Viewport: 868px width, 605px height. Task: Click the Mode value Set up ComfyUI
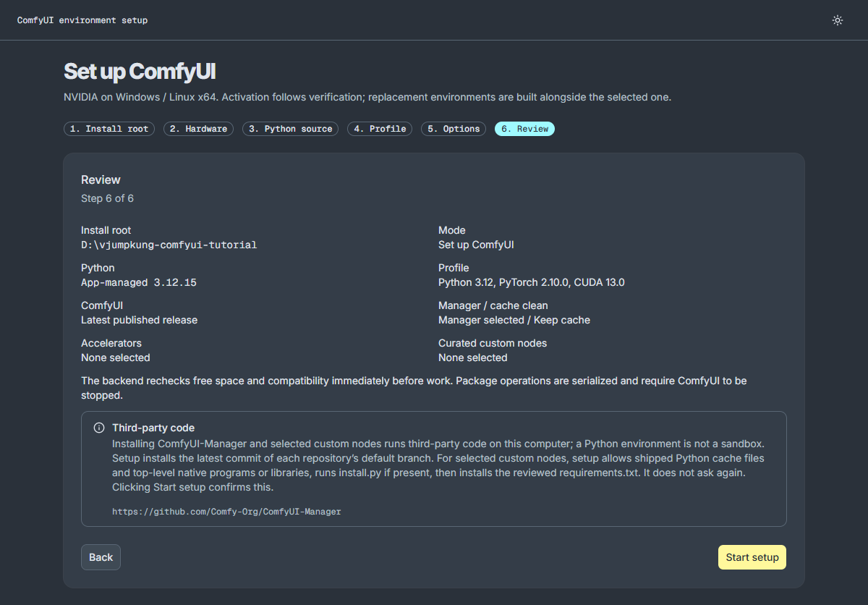coord(476,245)
